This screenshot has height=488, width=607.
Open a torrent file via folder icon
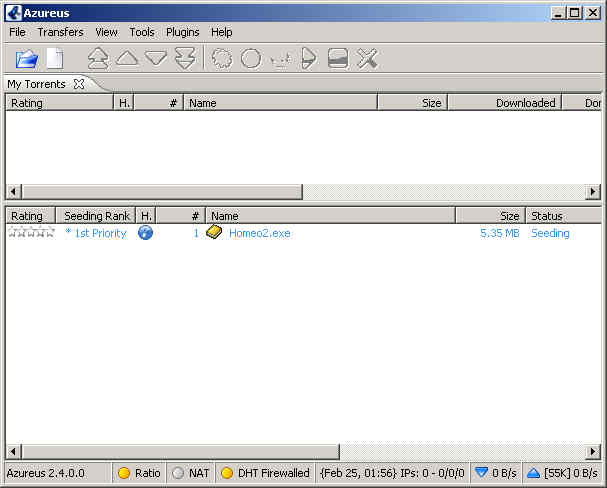(x=27, y=58)
